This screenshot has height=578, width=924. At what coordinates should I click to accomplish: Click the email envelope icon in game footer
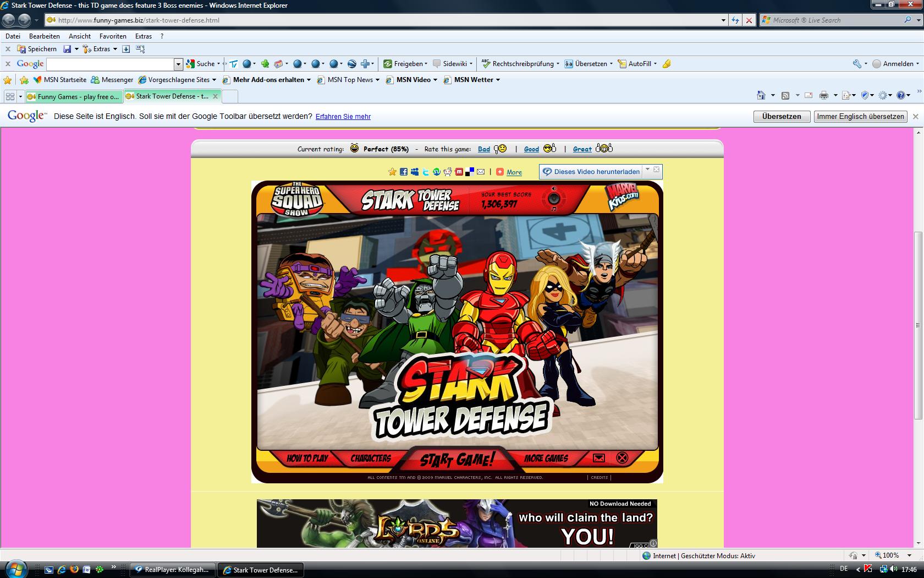point(599,457)
